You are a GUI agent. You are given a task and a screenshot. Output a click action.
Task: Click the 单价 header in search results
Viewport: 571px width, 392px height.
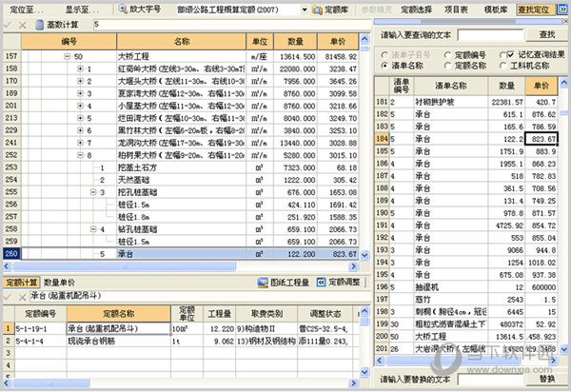tap(541, 86)
